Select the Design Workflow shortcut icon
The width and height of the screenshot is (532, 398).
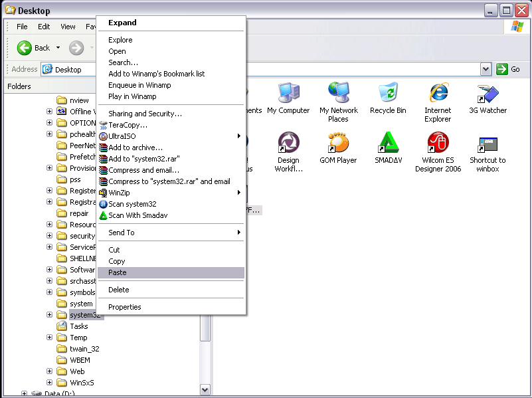point(288,142)
